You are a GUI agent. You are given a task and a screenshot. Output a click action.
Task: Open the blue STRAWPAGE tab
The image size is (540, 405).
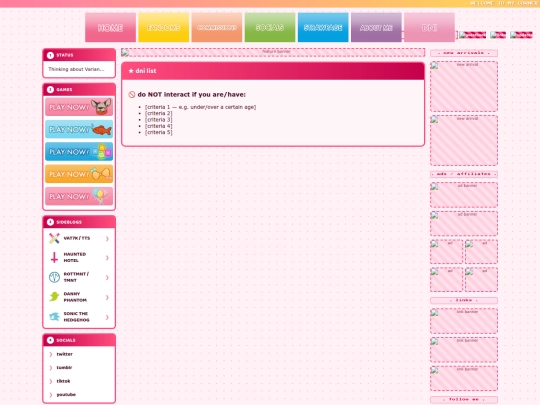(323, 28)
